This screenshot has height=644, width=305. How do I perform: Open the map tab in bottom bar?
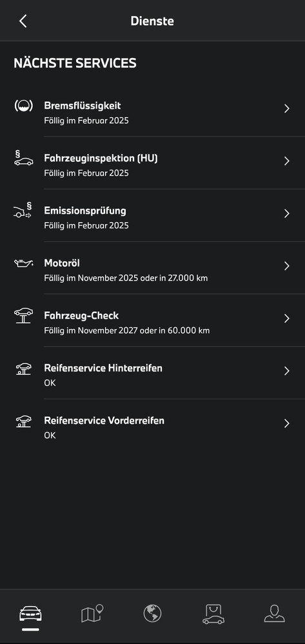pyautogui.click(x=92, y=614)
